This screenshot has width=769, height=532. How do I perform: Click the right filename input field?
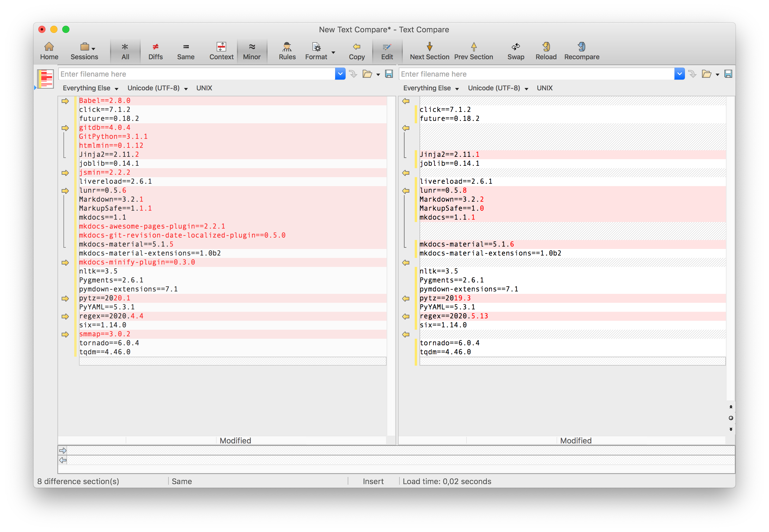[x=537, y=74]
